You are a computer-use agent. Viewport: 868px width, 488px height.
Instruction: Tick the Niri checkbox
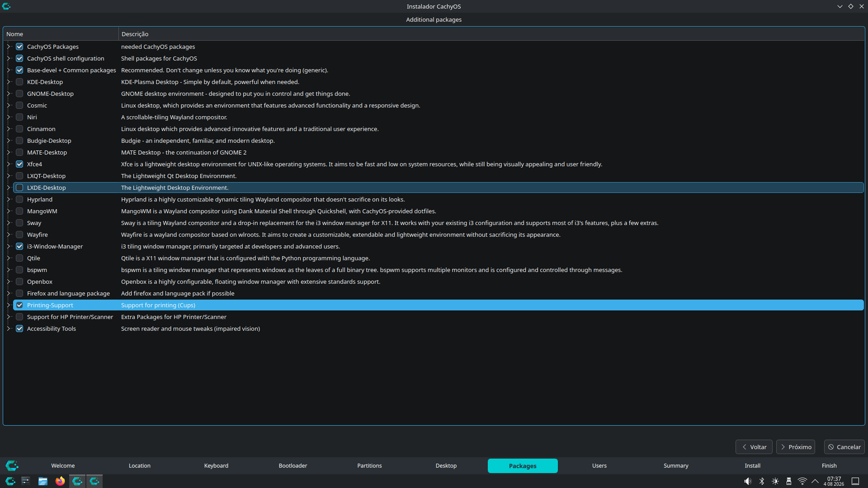[19, 117]
